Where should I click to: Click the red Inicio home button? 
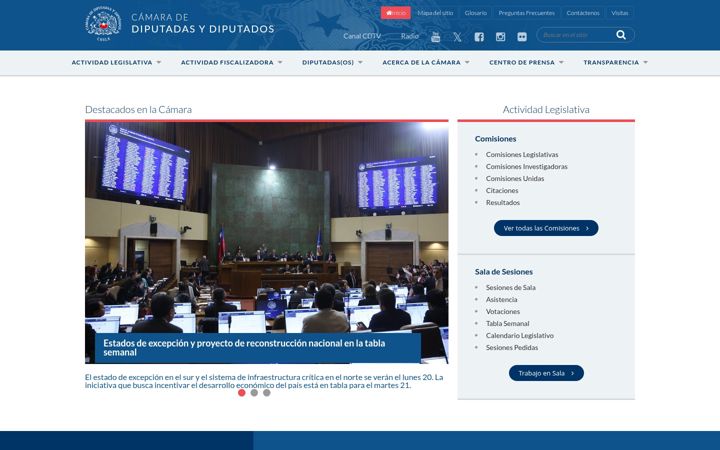pyautogui.click(x=396, y=13)
